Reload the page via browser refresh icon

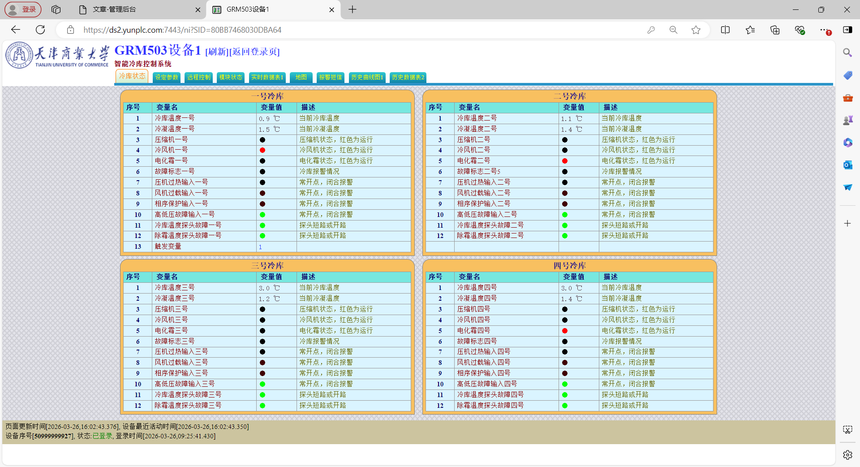(40, 30)
